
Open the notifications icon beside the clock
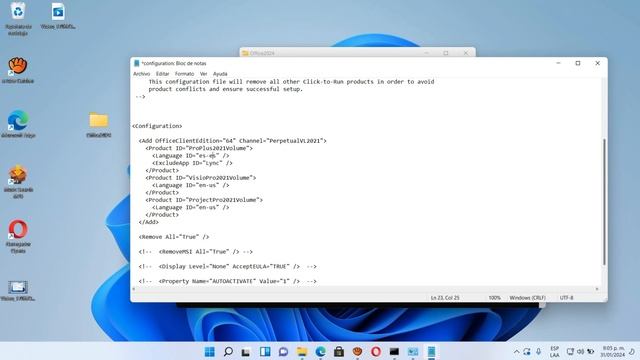coord(632,351)
